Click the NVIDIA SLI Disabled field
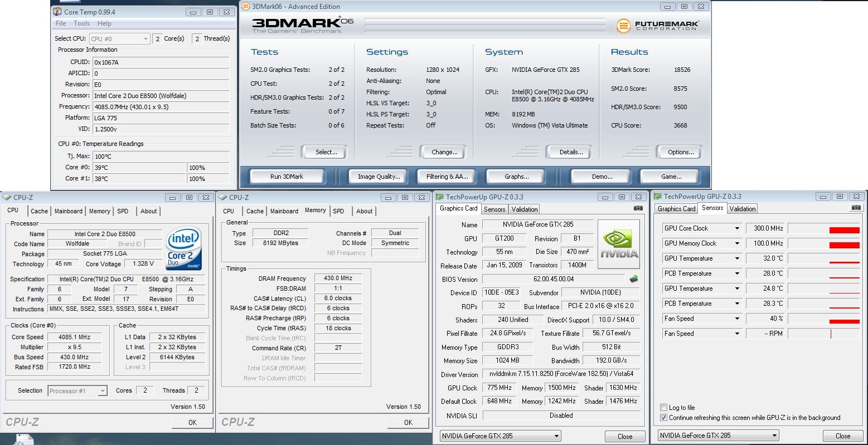This screenshot has width=868, height=445. pos(561,415)
